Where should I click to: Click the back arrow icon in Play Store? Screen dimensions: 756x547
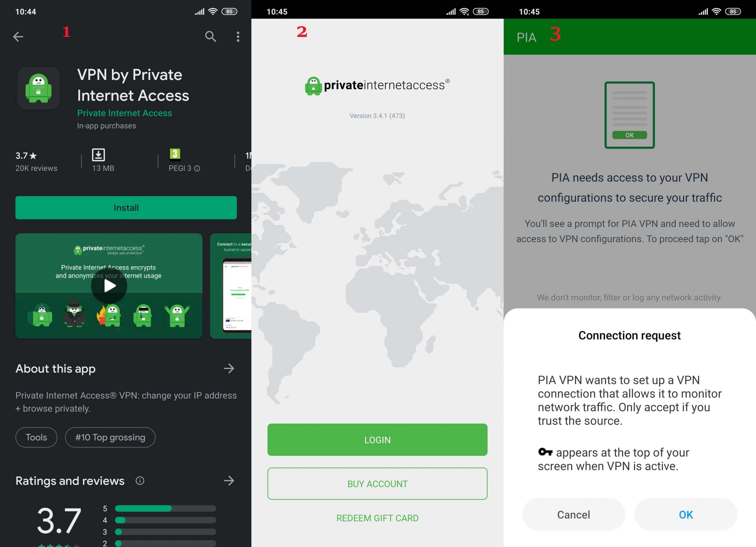pyautogui.click(x=18, y=36)
